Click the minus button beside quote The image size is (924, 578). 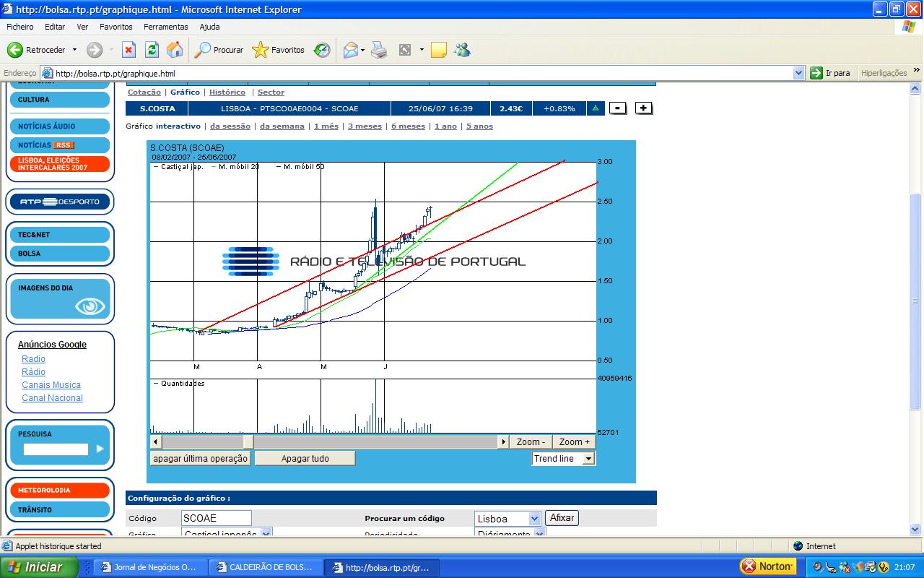click(x=617, y=108)
